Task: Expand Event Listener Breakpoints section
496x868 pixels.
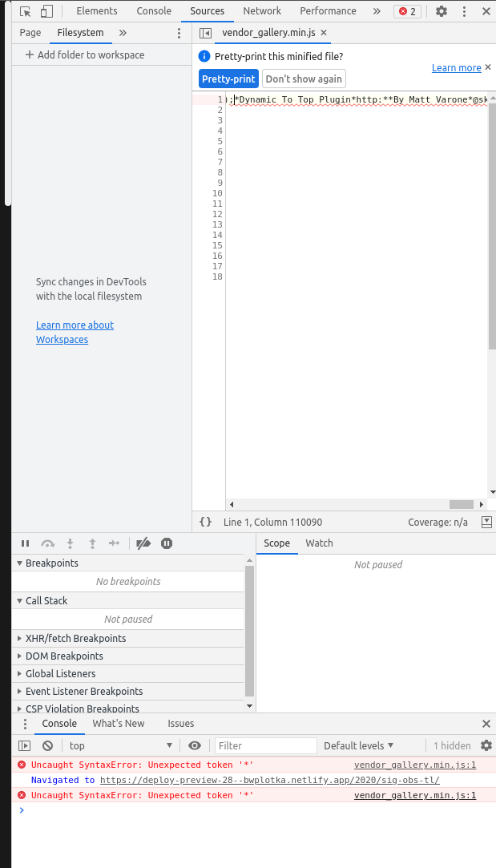Action: (x=128, y=692)
